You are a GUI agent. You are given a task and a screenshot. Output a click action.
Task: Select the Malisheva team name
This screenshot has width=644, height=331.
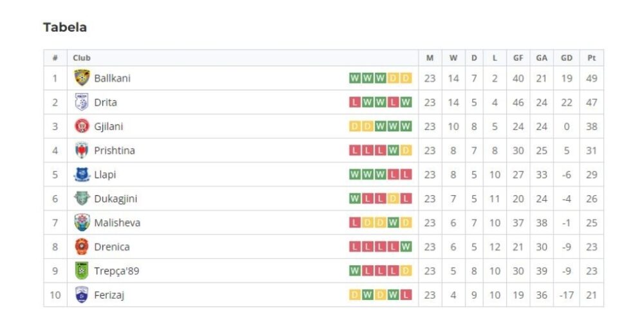click(117, 223)
